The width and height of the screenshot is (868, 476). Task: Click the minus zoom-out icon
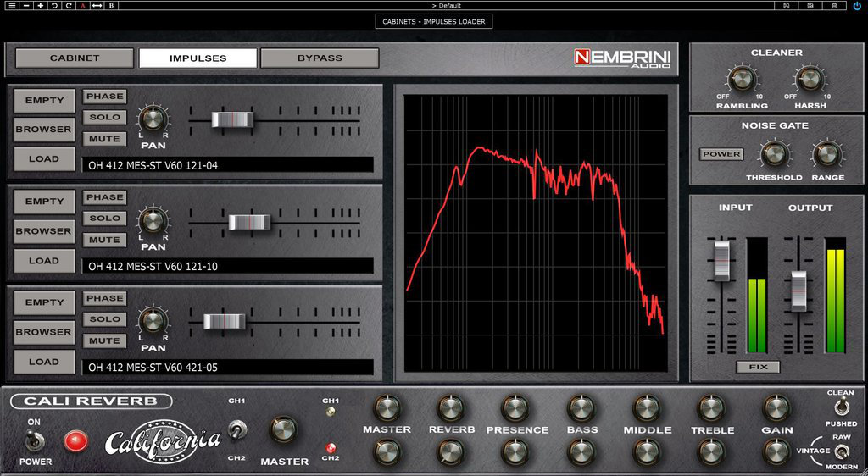[26, 6]
